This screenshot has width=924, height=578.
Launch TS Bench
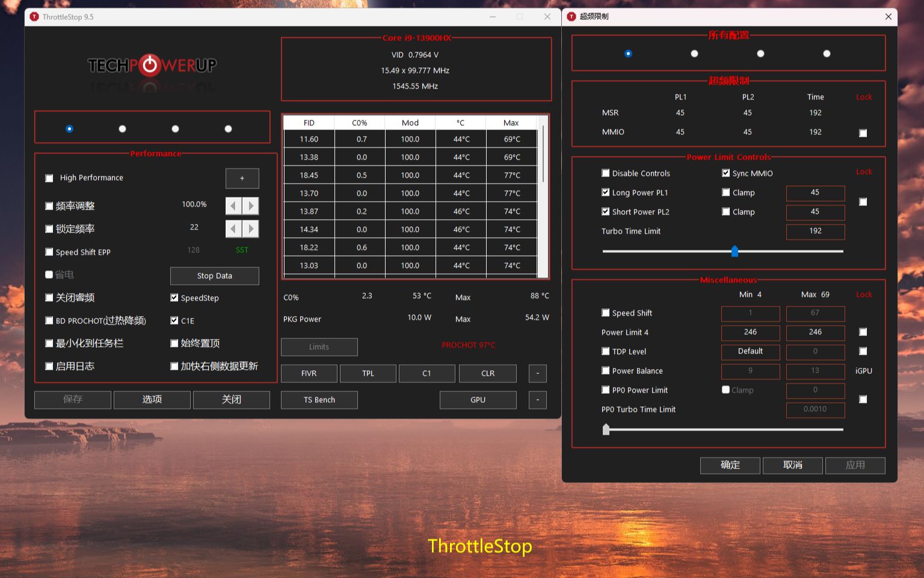point(319,400)
